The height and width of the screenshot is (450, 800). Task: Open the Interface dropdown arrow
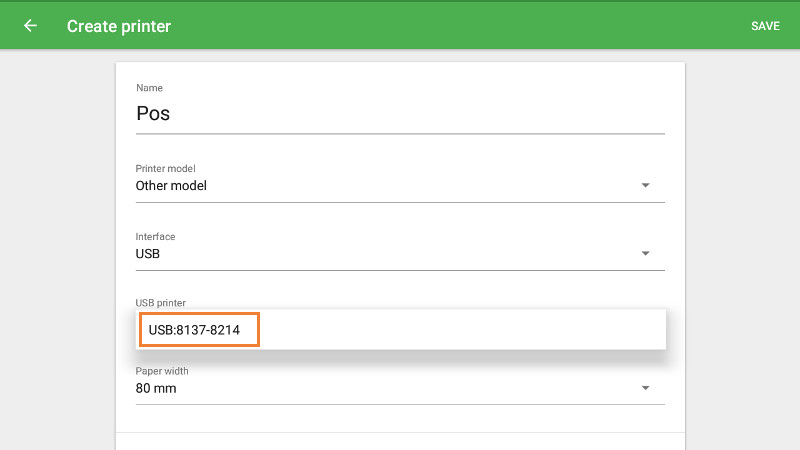[645, 254]
